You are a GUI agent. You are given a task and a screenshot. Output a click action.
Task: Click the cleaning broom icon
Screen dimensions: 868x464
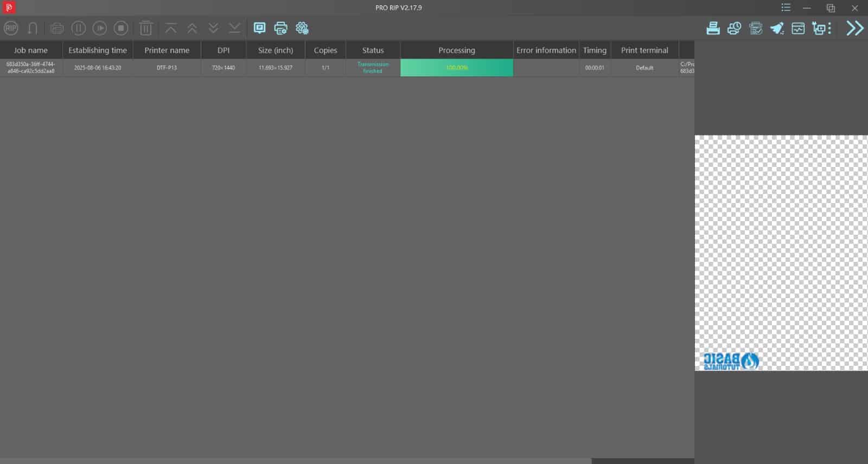(777, 28)
